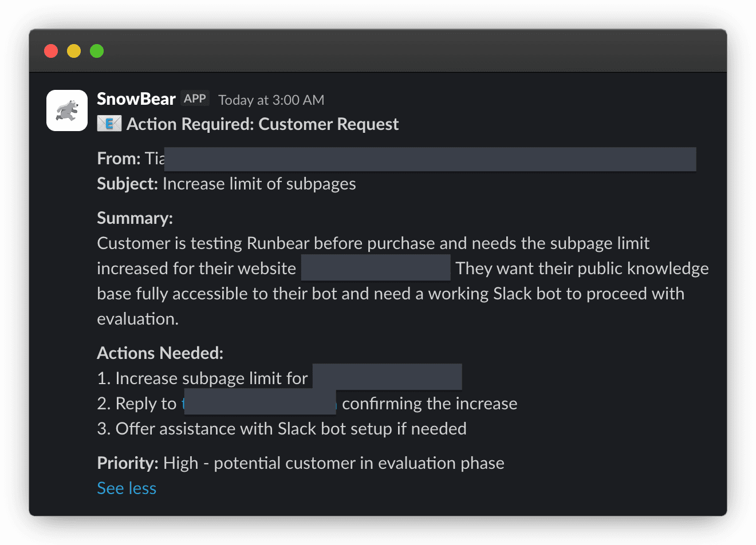Click the redacted email link after Reply to
This screenshot has width=756, height=545.
coord(259,403)
